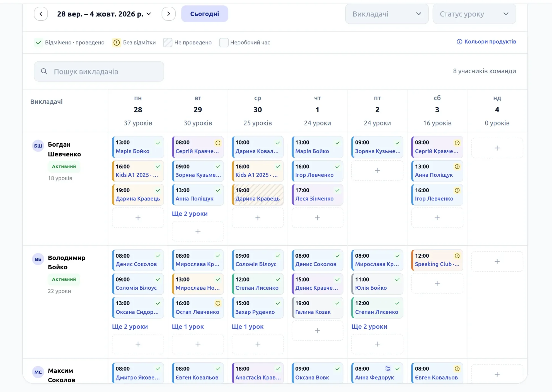Go to the next week with right arrow
The image size is (552, 392).
pos(168,14)
